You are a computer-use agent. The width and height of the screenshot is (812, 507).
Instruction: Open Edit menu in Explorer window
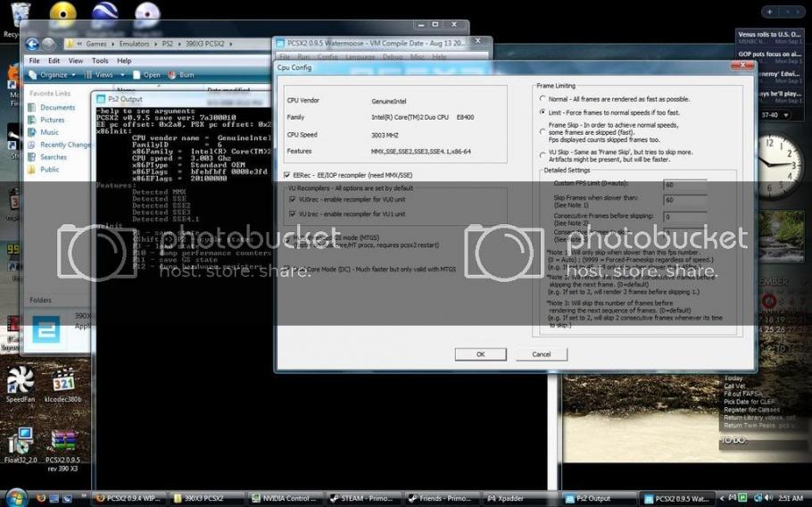click(54, 61)
